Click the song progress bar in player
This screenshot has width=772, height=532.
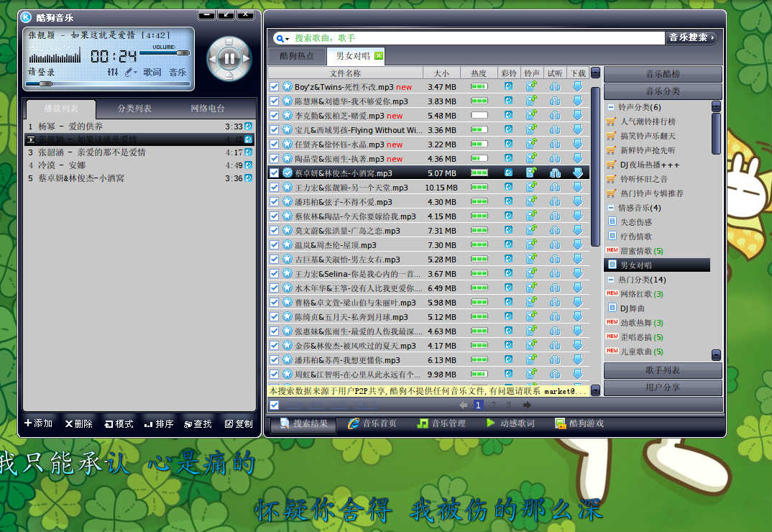[x=108, y=83]
